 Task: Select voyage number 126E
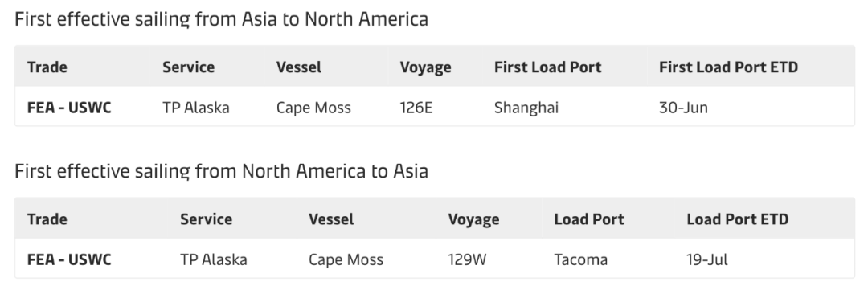(416, 108)
